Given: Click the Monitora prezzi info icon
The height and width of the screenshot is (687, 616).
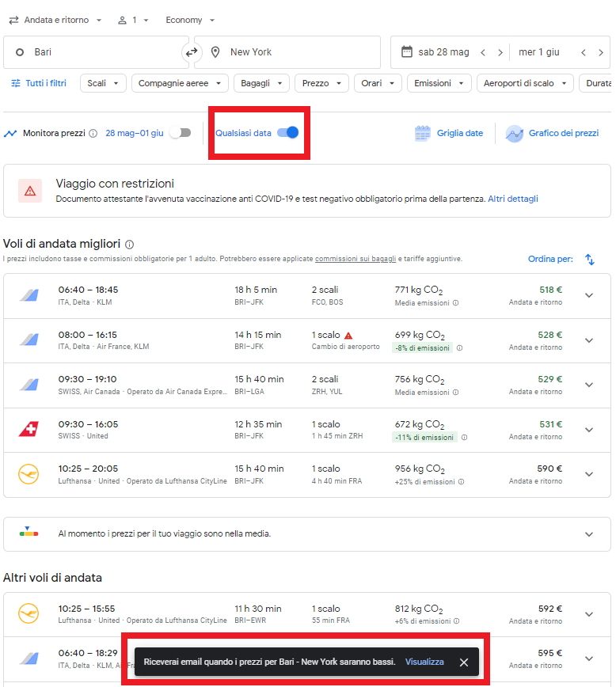Looking at the screenshot, I should (x=93, y=133).
